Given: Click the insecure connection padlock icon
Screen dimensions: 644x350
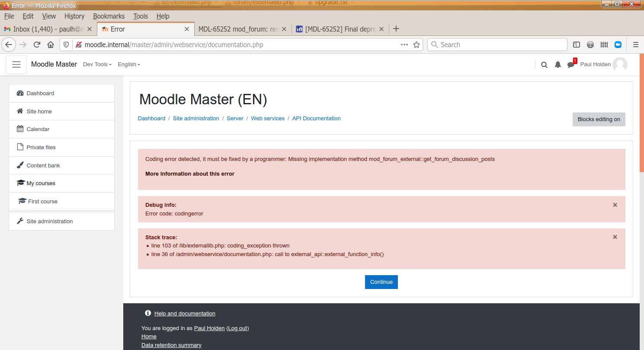Looking at the screenshot, I should (x=78, y=45).
